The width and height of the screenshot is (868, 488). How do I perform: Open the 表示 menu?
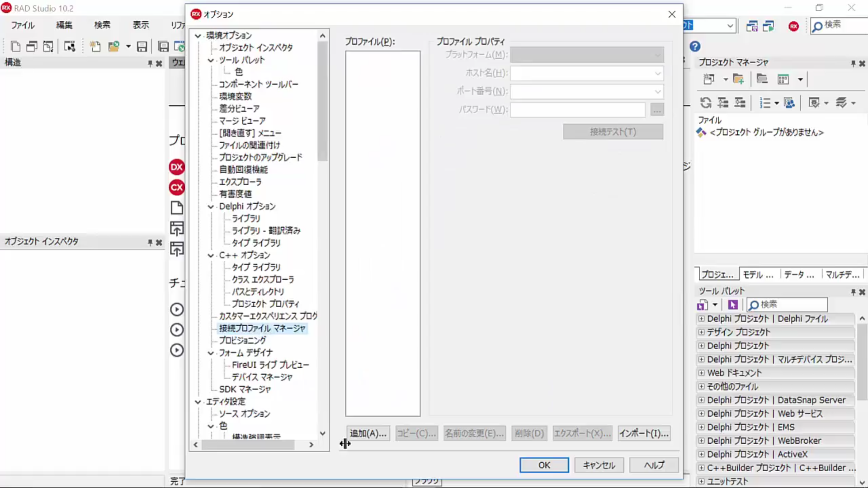[141, 25]
